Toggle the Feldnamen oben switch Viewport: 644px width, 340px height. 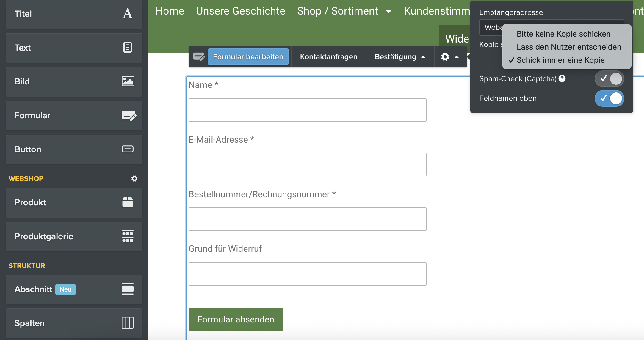coord(609,98)
